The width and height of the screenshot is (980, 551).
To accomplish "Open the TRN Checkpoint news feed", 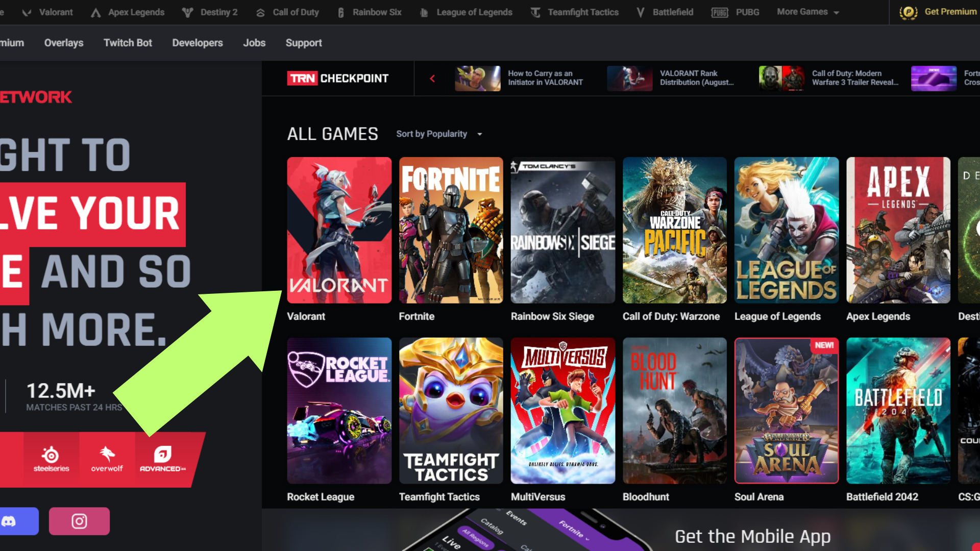I will 338,78.
